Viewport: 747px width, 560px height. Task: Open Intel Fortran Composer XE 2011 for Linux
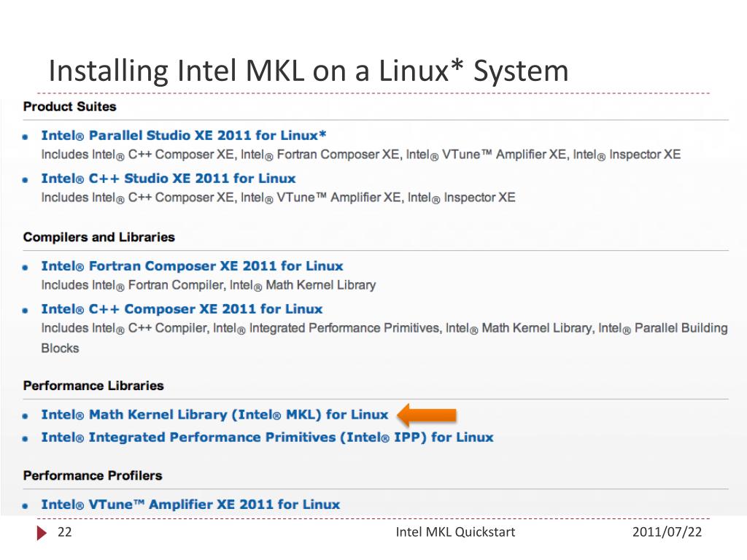192,266
